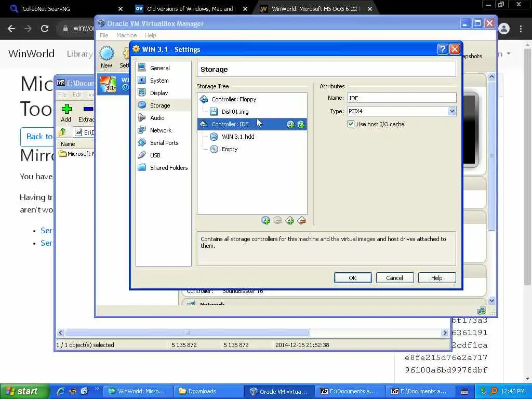Add CD/DVD device to IDE controller

tap(290, 125)
